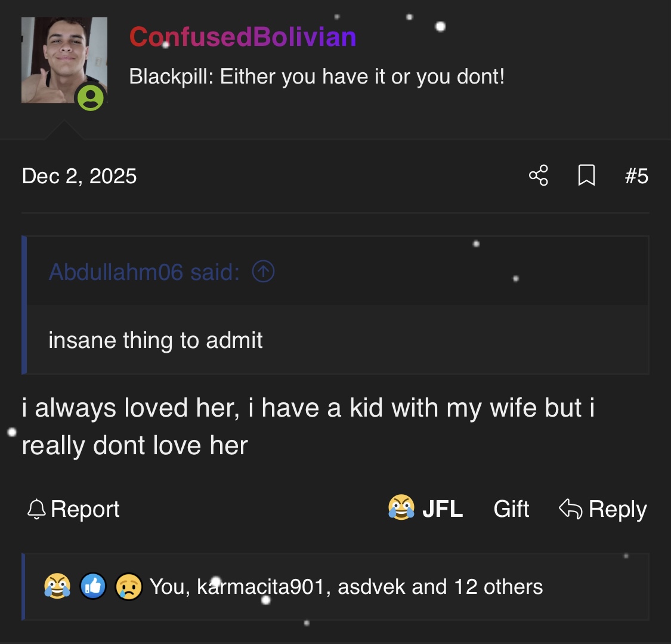Screen dimensions: 671x644
Task: Open the "Abdullahm06 said:" quote link
Action: tap(144, 272)
